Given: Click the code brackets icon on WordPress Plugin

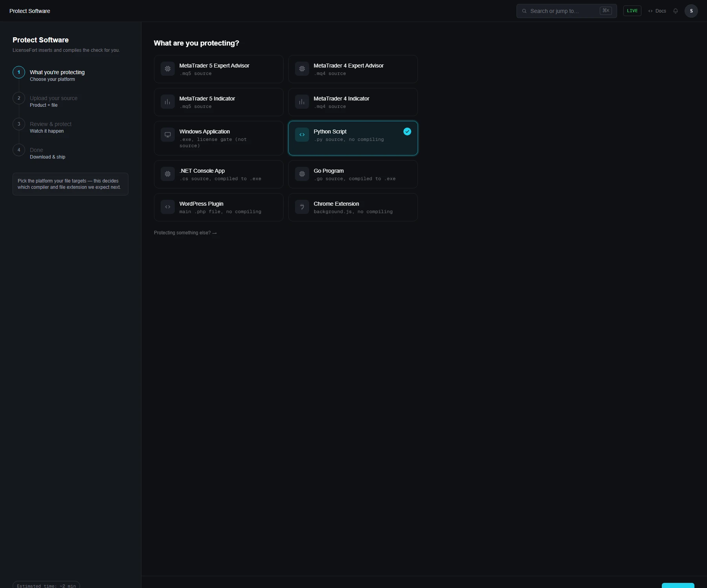Looking at the screenshot, I should [x=168, y=207].
